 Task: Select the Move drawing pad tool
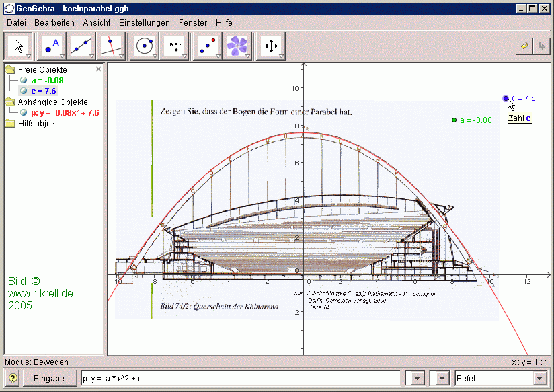point(272,46)
